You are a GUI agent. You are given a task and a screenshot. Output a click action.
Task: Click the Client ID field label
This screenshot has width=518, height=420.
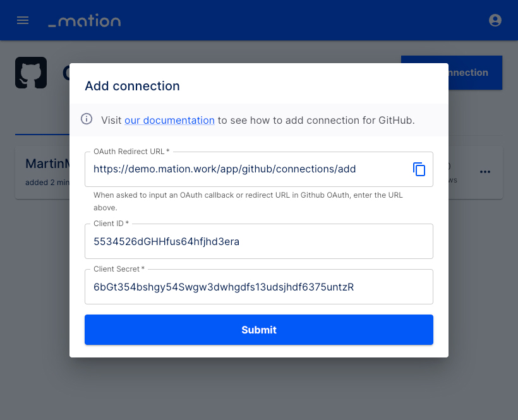111,224
